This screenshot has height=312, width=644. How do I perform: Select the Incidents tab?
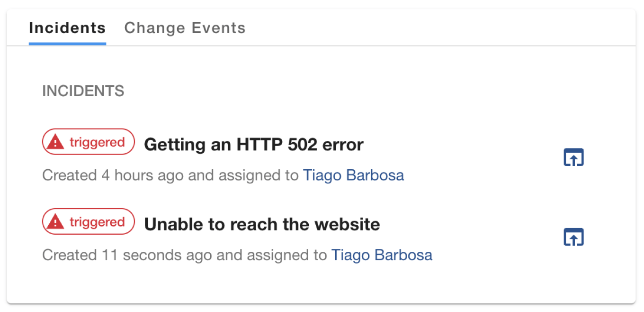67,28
